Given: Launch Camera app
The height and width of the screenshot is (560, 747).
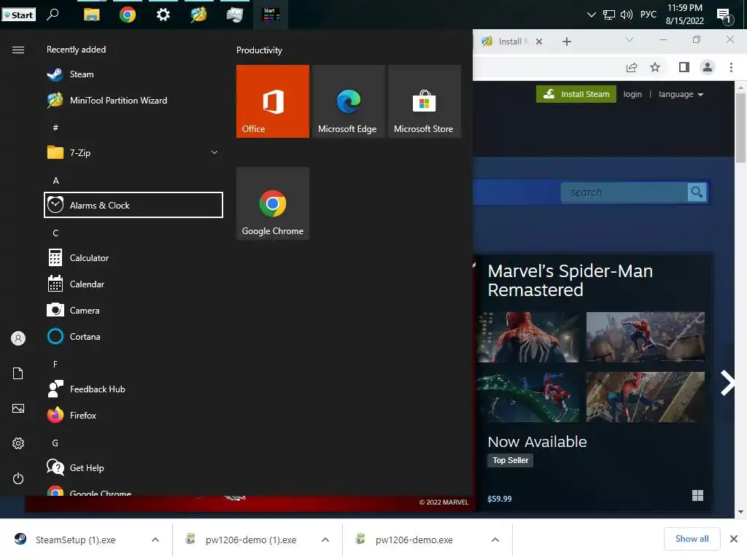Looking at the screenshot, I should tap(133, 311).
